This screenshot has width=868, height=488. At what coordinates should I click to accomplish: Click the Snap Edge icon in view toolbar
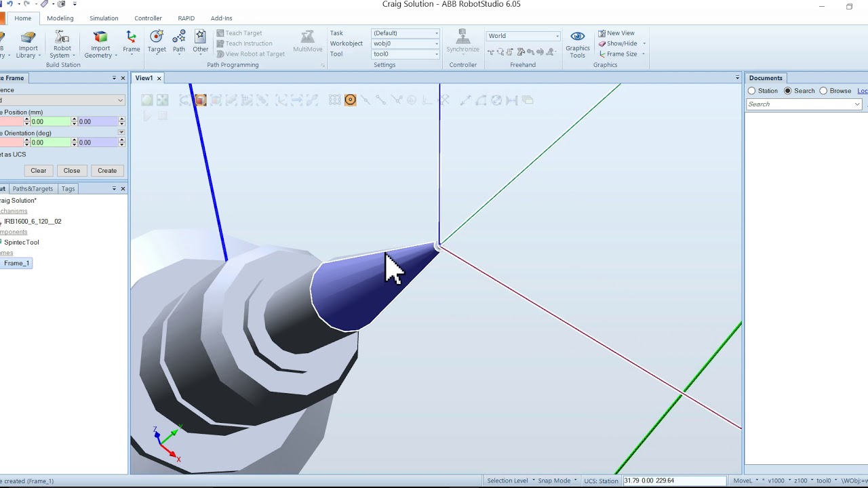(397, 100)
